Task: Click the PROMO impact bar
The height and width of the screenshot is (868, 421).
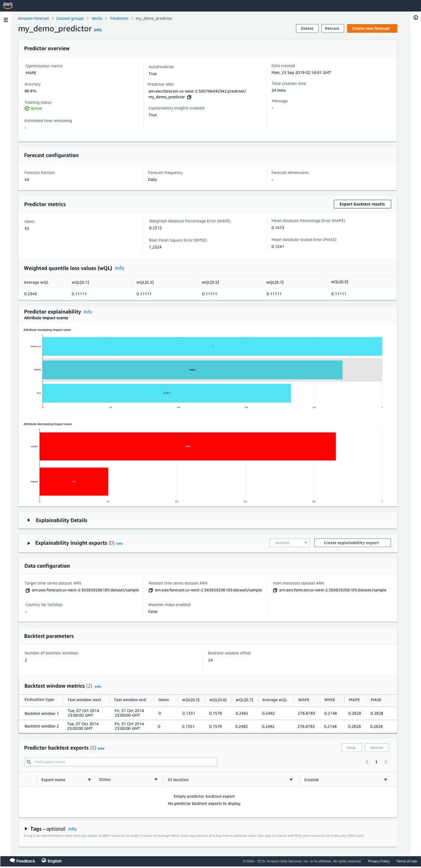Action: click(193, 370)
